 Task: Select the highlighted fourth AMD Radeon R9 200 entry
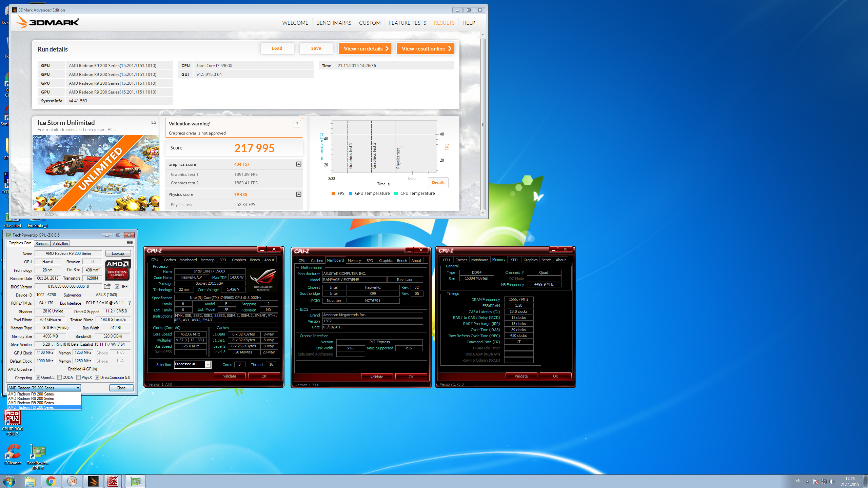click(x=44, y=407)
